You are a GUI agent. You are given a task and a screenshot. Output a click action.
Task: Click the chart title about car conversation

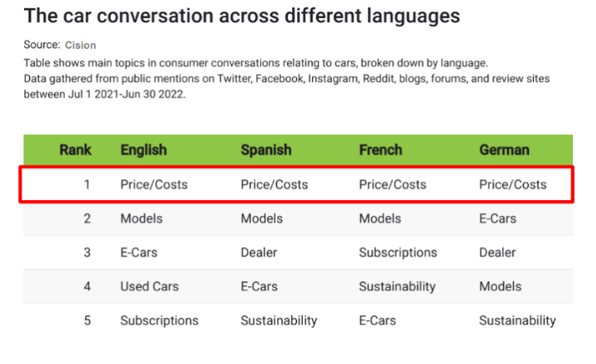point(242,16)
